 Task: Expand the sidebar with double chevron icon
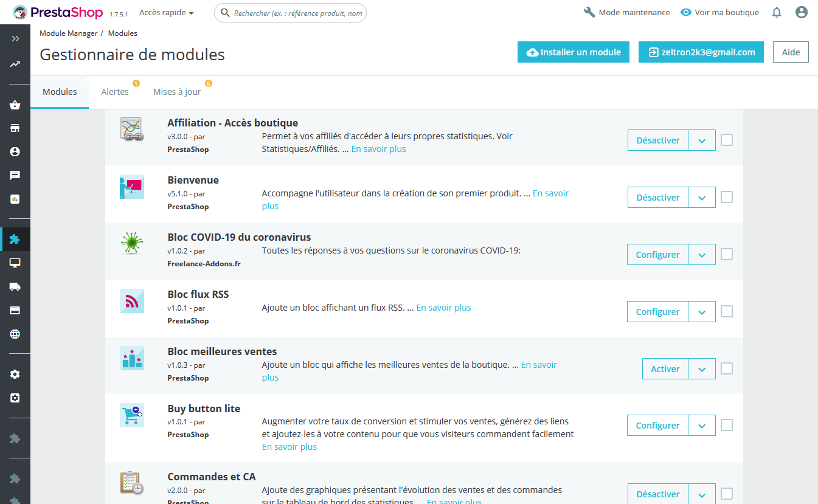(15, 38)
